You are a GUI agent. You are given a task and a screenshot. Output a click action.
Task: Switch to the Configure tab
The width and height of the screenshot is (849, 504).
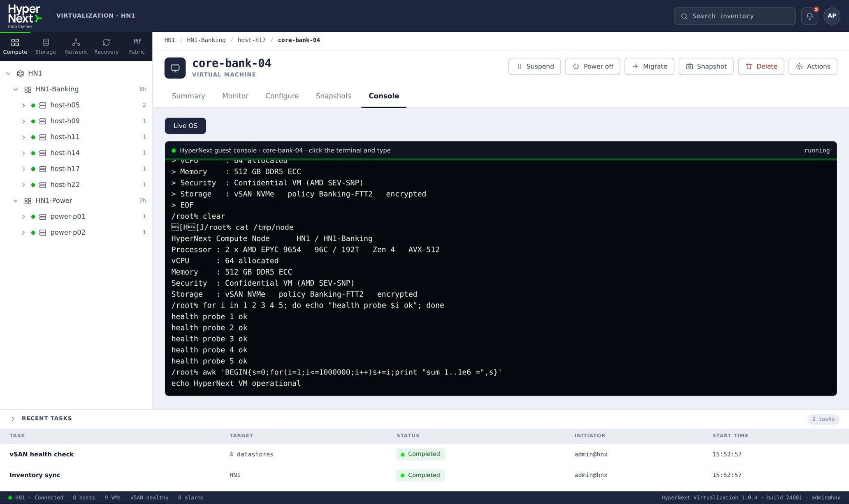(282, 96)
